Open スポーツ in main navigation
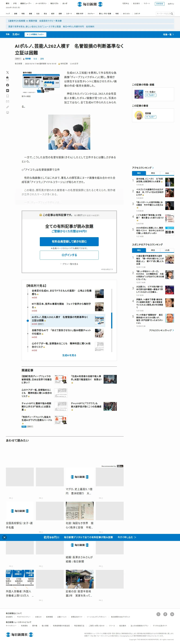This screenshot has height=644, width=180. [x=69, y=14]
